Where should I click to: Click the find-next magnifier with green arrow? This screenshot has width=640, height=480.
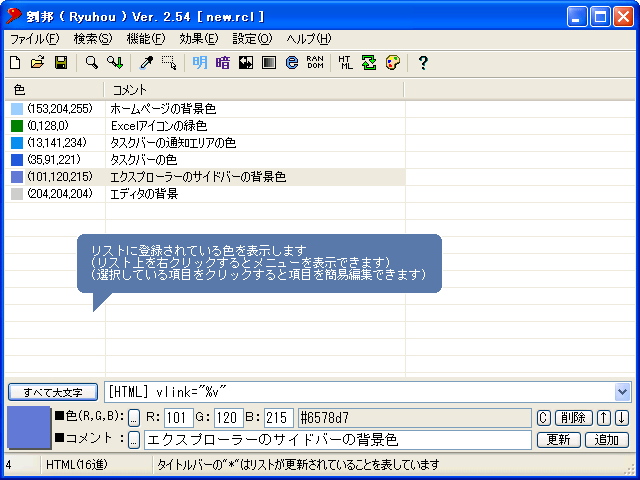click(x=115, y=63)
